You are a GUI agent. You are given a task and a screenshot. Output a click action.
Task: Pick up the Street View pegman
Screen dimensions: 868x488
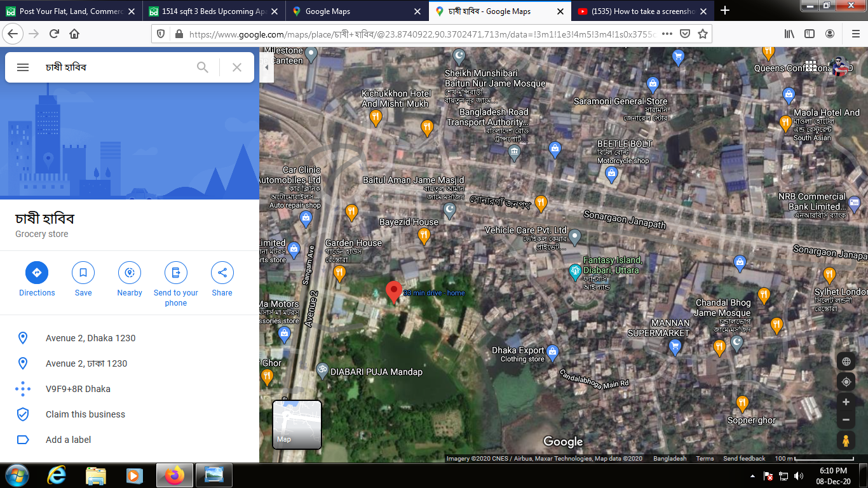point(846,440)
